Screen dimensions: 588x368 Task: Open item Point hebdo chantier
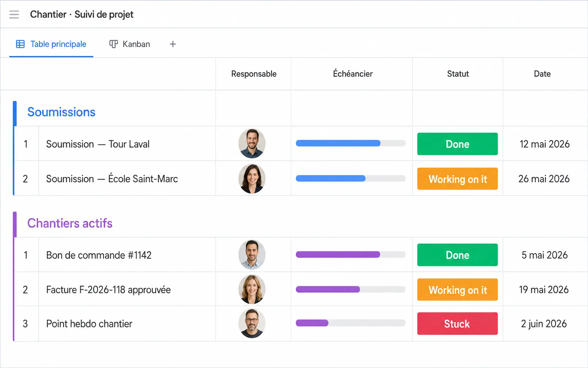tap(89, 324)
